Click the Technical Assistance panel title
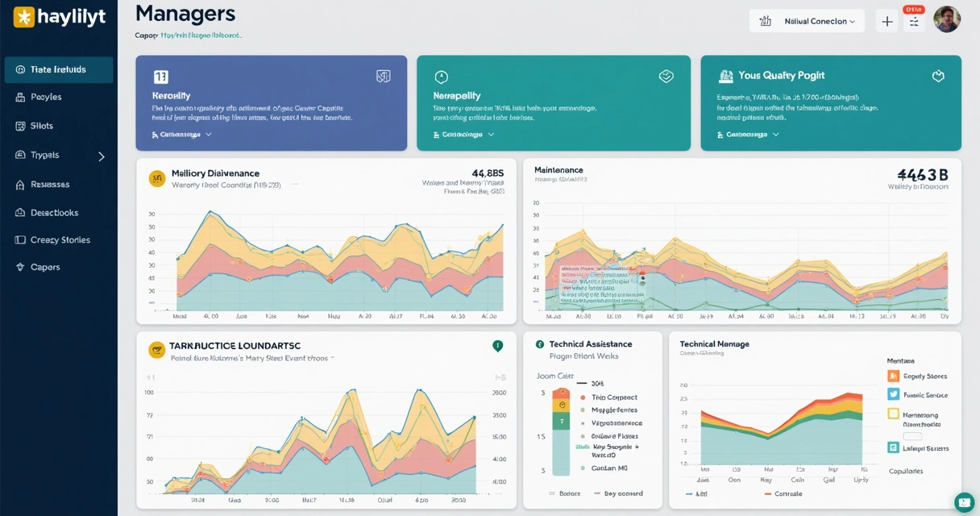The width and height of the screenshot is (980, 516). (590, 343)
